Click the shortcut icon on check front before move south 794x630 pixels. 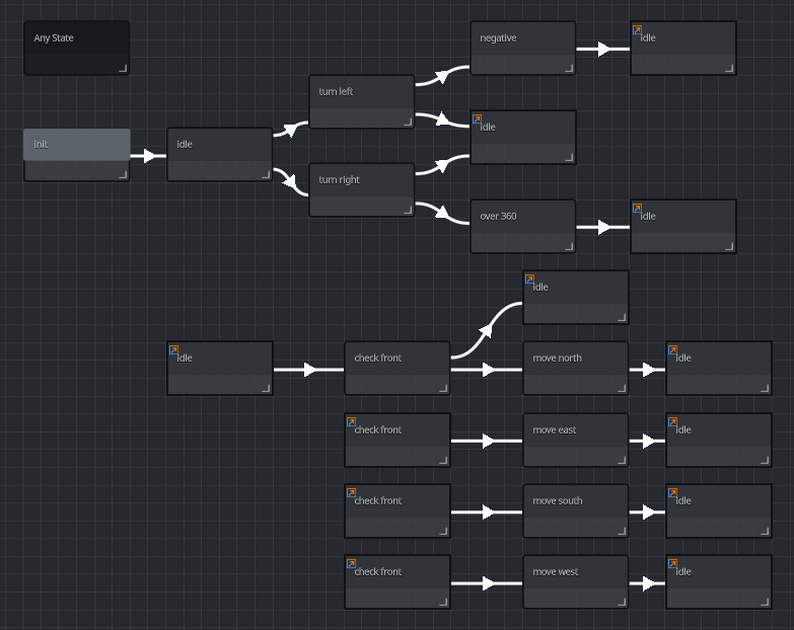tap(351, 493)
